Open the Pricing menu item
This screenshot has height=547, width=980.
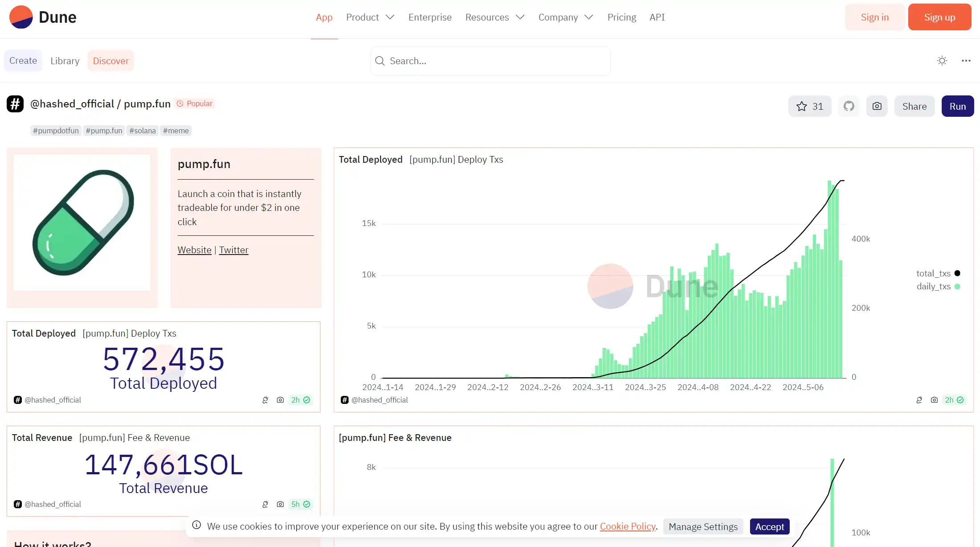621,17
